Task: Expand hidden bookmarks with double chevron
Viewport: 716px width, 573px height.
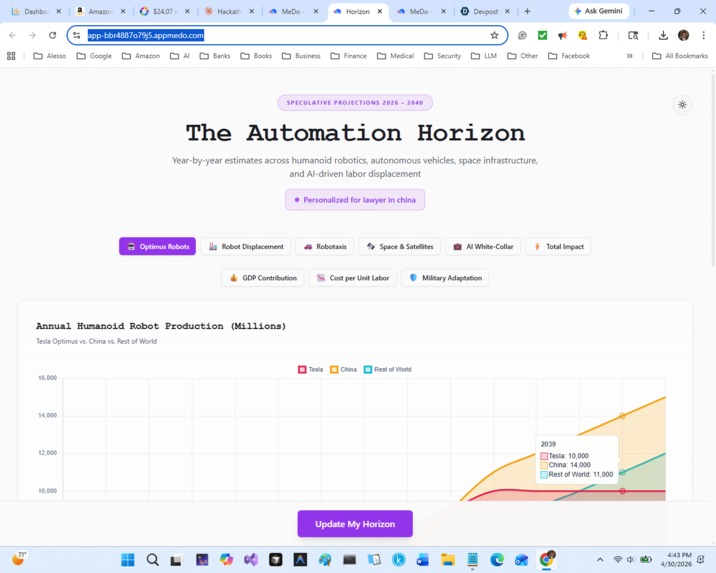Action: click(630, 56)
